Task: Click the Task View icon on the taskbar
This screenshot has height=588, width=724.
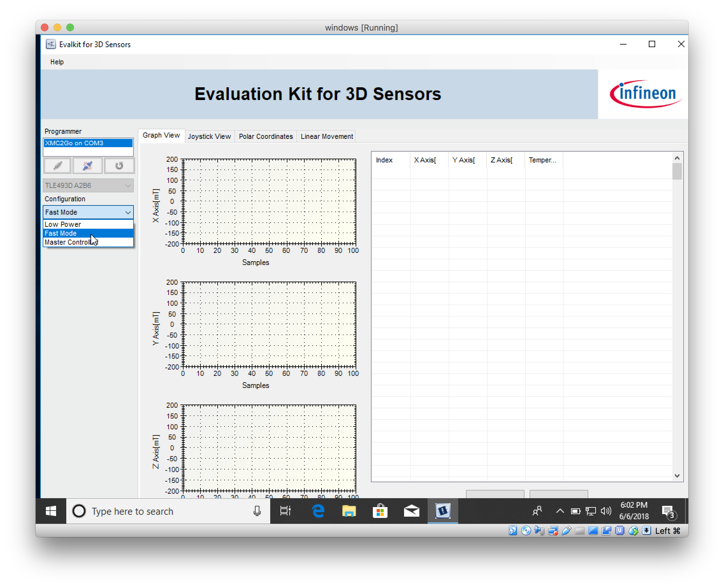Action: (285, 511)
